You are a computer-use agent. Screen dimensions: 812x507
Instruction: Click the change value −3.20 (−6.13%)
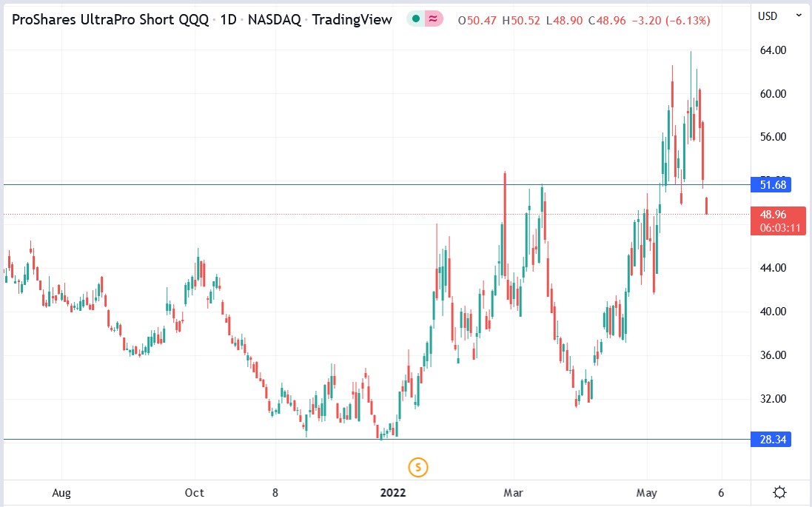[671, 21]
